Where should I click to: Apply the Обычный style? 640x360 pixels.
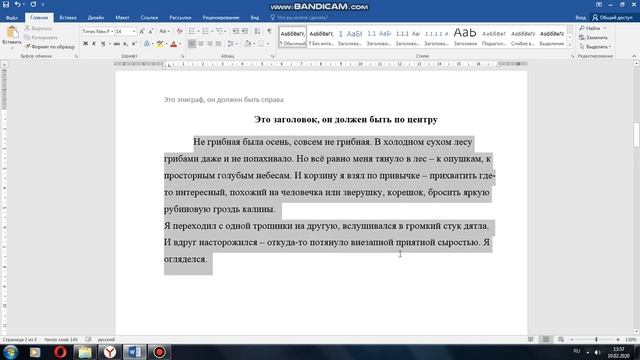click(293, 37)
